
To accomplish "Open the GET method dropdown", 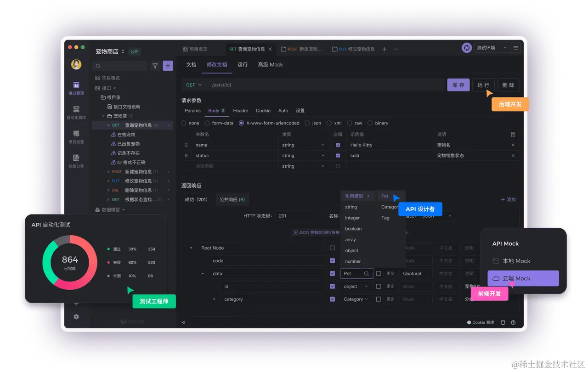I will pos(193,85).
